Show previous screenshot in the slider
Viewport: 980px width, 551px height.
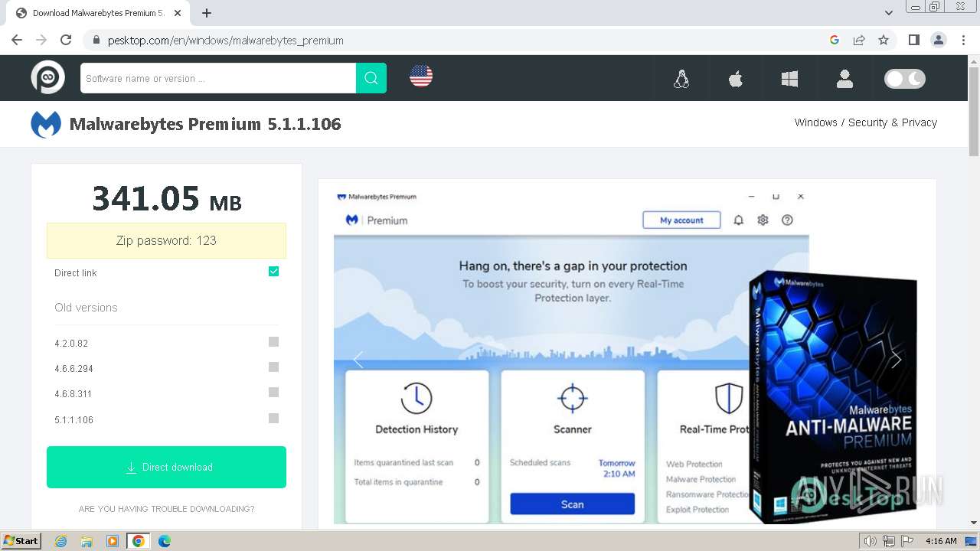358,360
